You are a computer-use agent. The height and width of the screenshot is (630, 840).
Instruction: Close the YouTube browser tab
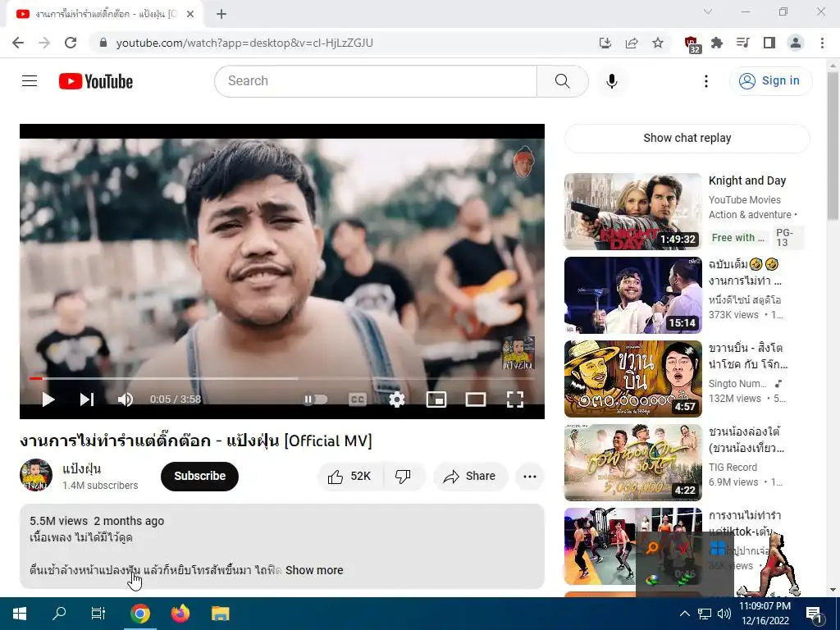pos(190,14)
